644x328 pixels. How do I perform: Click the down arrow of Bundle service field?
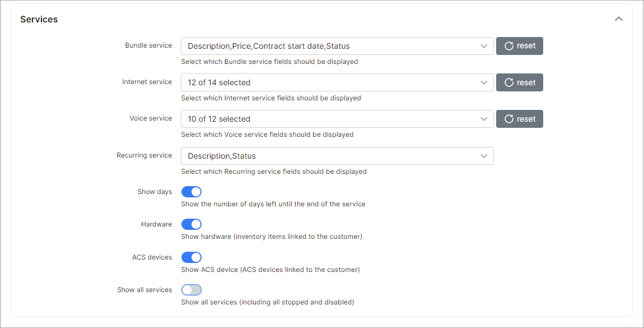pos(484,46)
